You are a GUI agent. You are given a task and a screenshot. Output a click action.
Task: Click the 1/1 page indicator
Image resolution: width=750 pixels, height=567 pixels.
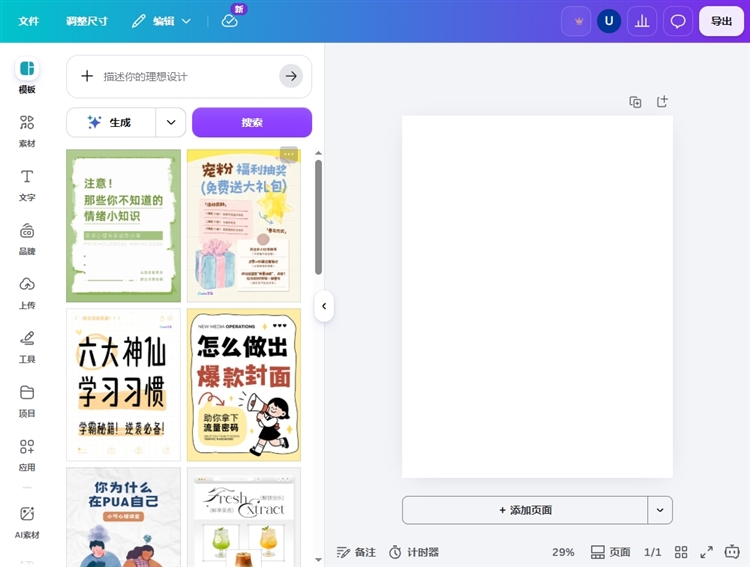(652, 552)
